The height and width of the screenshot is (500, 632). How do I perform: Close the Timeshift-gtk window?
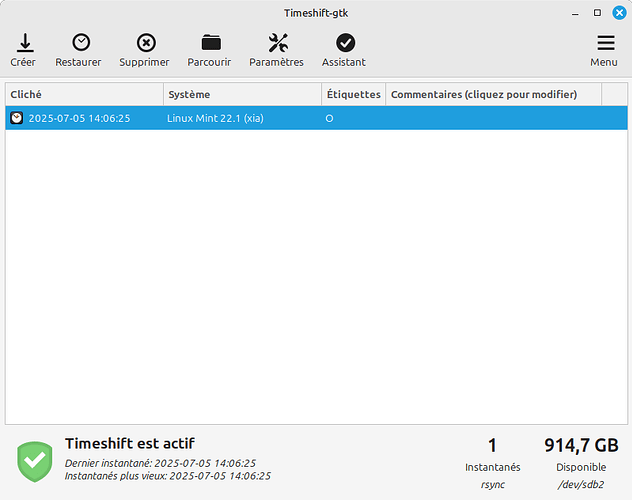tap(619, 13)
